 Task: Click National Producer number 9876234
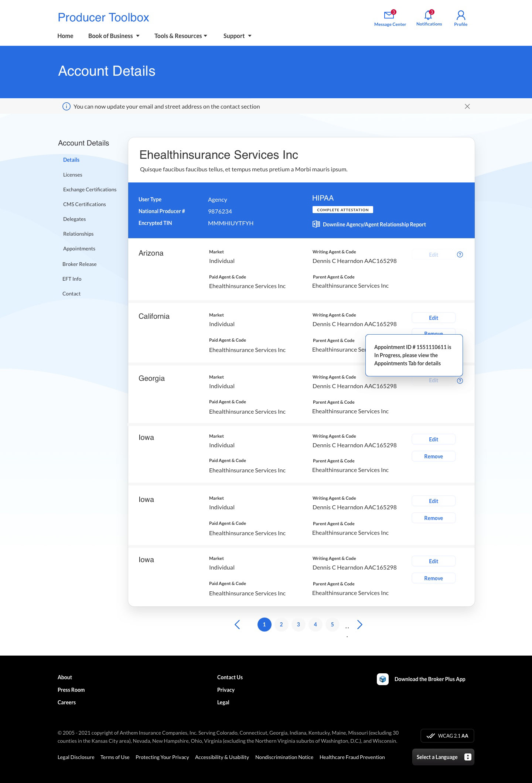[220, 211]
